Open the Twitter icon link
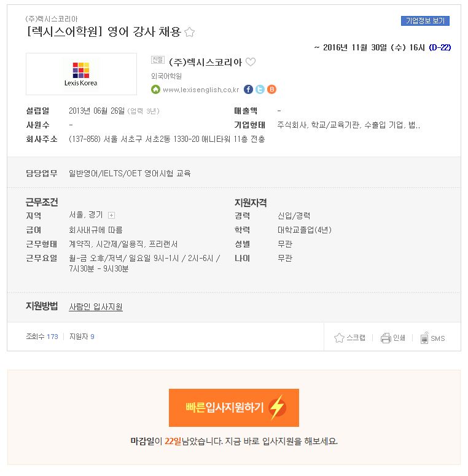 click(260, 89)
